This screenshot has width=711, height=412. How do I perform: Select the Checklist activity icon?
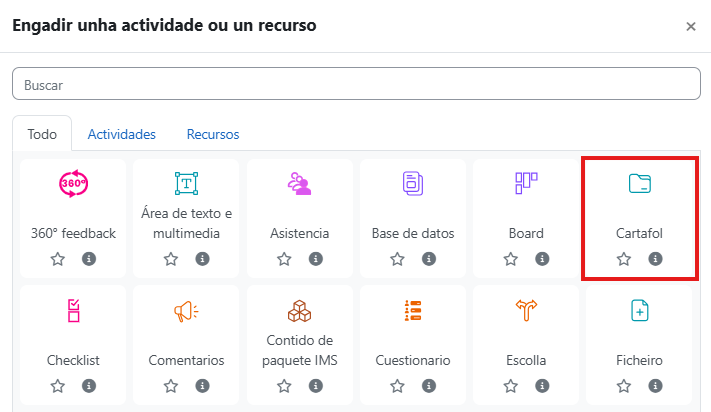(x=73, y=311)
